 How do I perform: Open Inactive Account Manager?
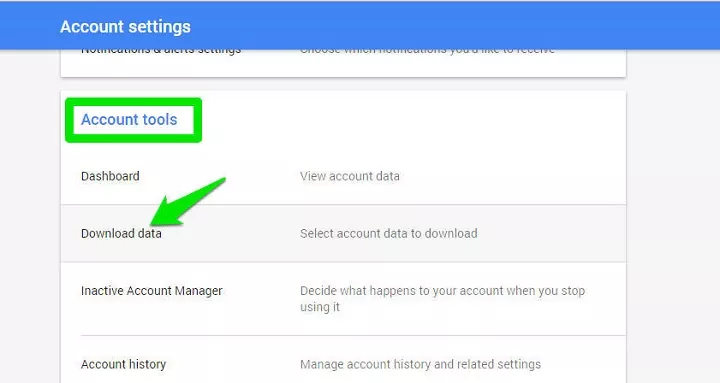point(343,299)
